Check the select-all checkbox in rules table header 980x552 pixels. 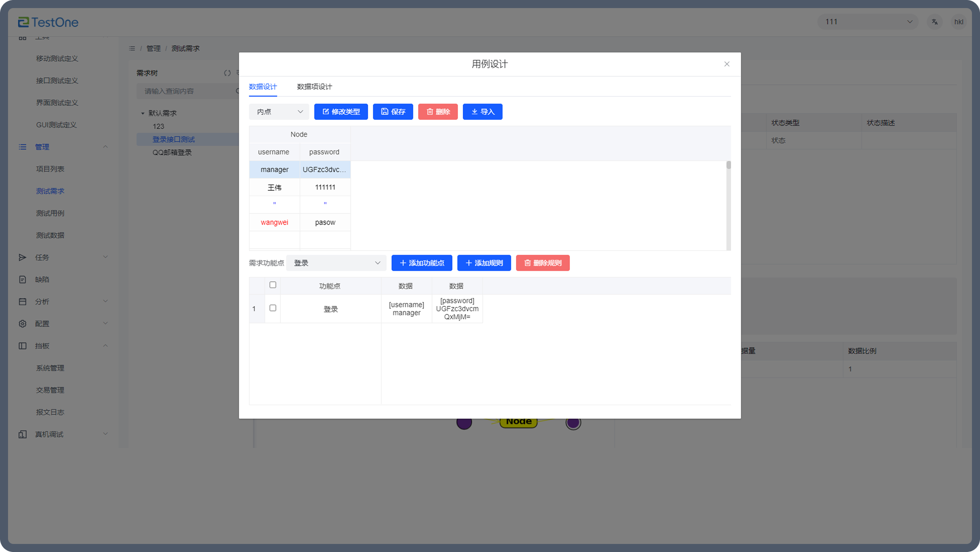(x=273, y=285)
